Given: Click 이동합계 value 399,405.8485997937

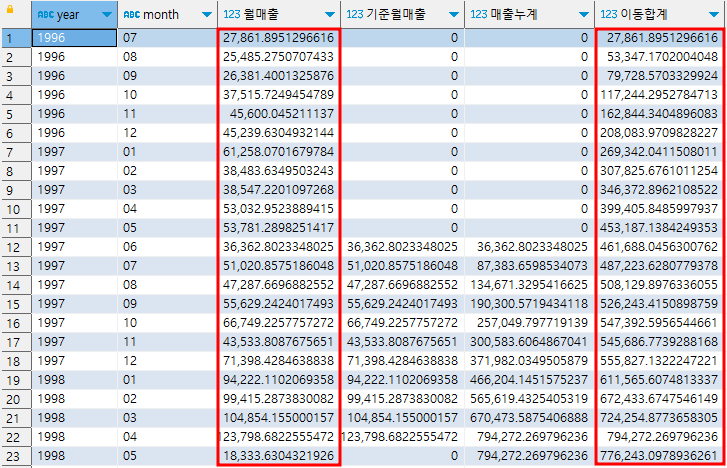Looking at the screenshot, I should coord(659,209).
